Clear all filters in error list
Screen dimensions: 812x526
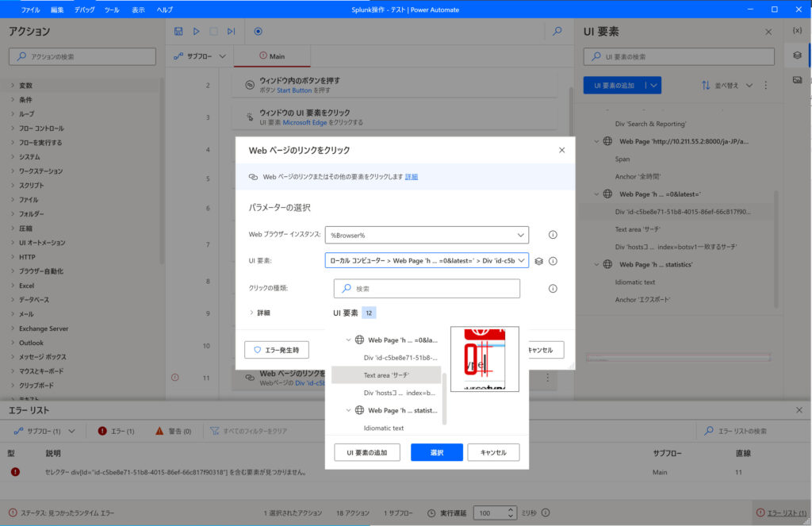248,431
